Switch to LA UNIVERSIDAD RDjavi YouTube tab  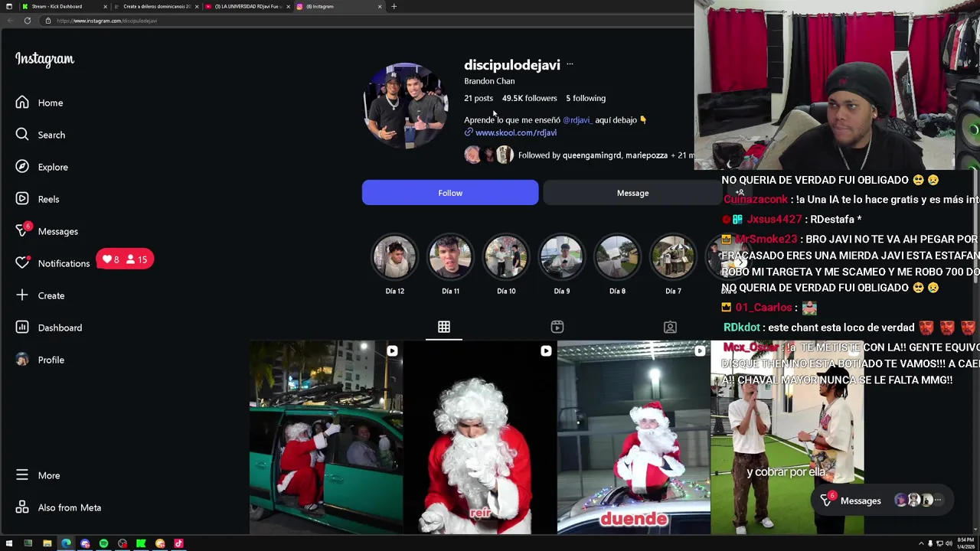pos(248,6)
